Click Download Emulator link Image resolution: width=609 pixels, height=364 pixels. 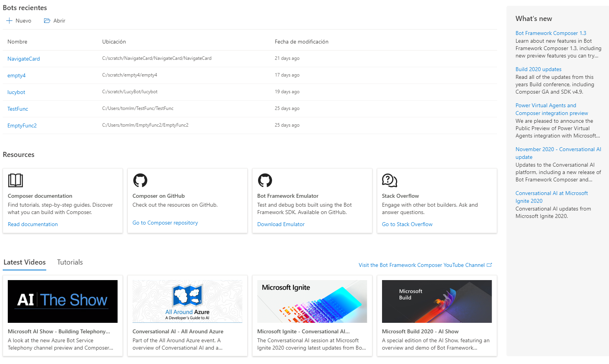[281, 224]
